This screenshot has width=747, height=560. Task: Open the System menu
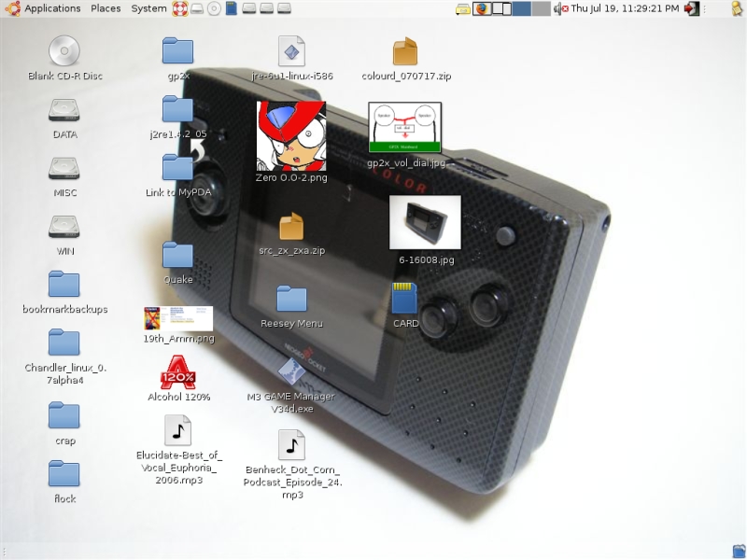click(148, 8)
